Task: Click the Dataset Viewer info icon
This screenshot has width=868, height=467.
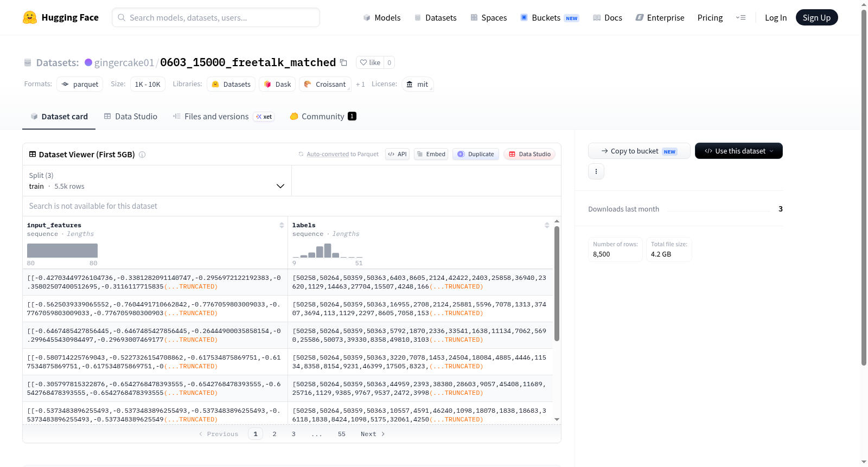Action: coord(142,155)
